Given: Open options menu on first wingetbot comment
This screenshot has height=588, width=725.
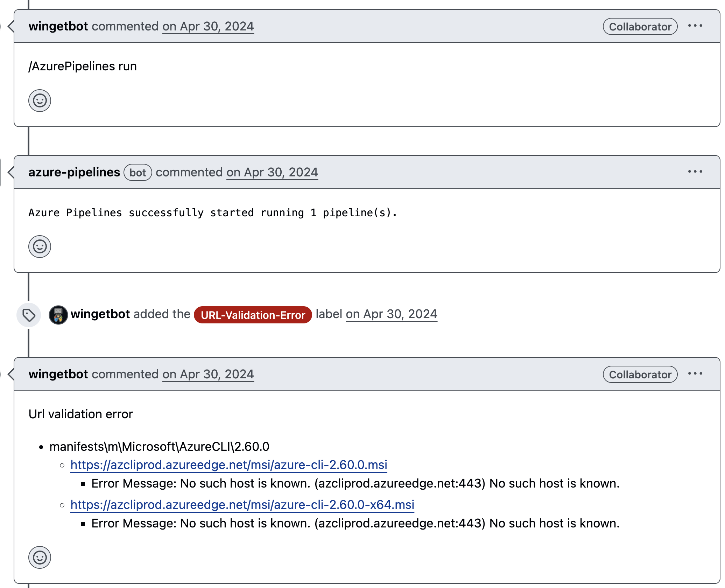Looking at the screenshot, I should click(695, 26).
